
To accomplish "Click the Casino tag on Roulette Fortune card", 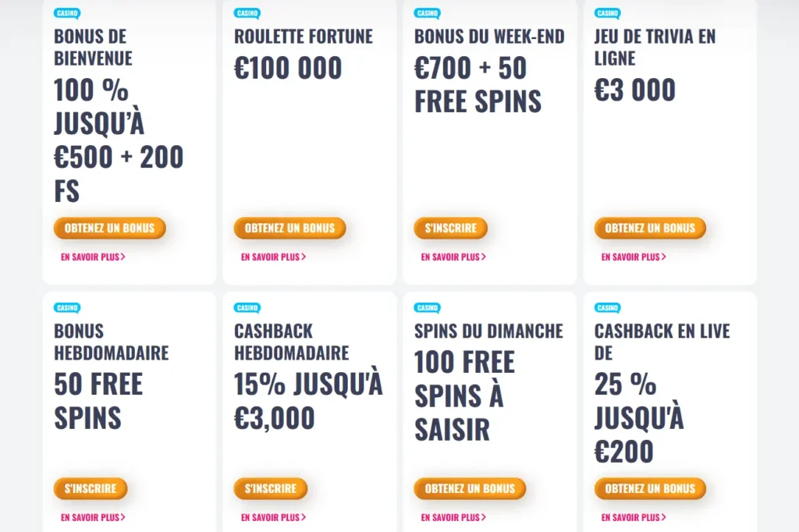I will pos(247,13).
